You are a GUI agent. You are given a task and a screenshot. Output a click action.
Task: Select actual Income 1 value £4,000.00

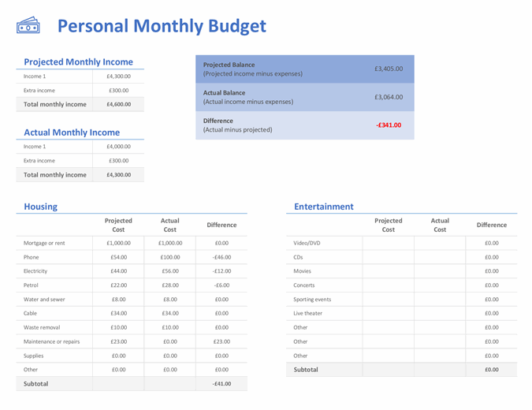pos(119,147)
